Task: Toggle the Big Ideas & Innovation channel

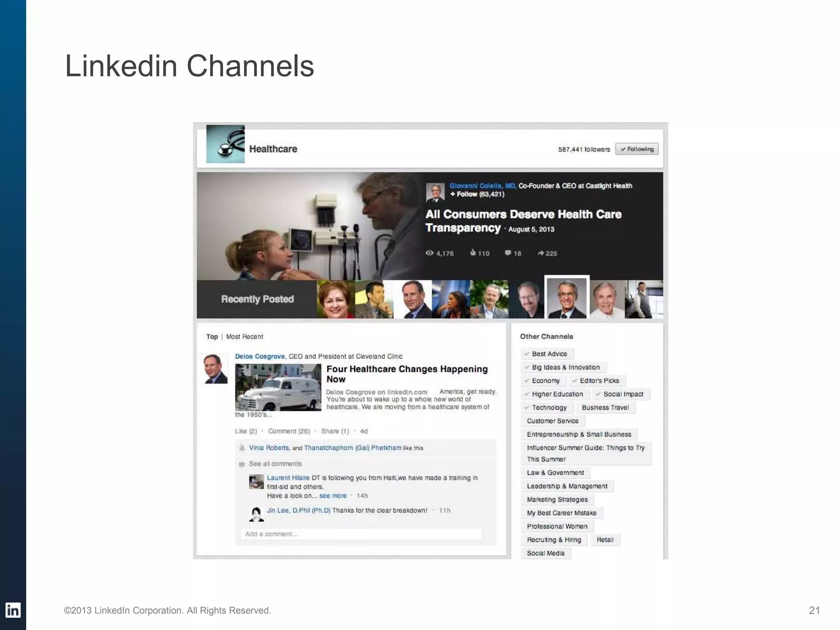Action: (564, 367)
